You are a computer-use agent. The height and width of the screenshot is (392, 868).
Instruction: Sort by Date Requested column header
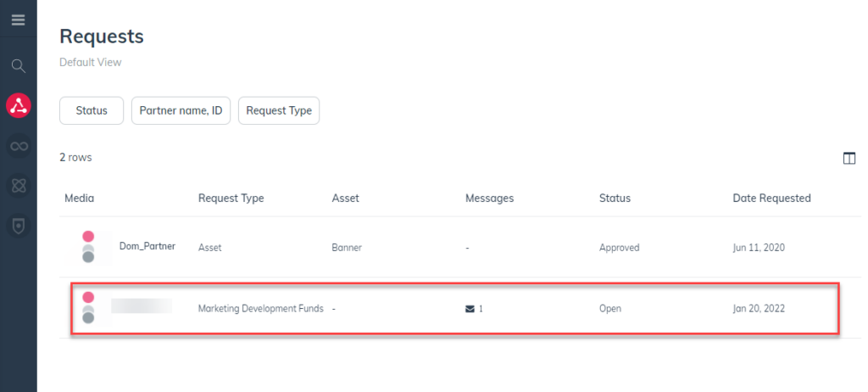(771, 199)
